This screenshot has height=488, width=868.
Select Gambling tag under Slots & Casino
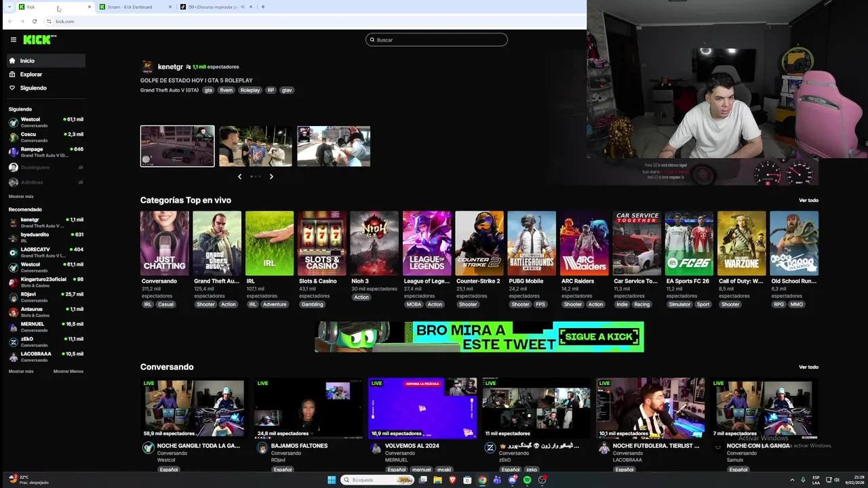point(313,304)
